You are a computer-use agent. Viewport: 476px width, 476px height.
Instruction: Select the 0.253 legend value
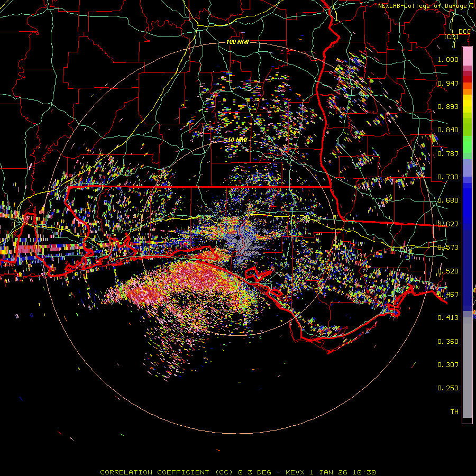click(x=448, y=388)
